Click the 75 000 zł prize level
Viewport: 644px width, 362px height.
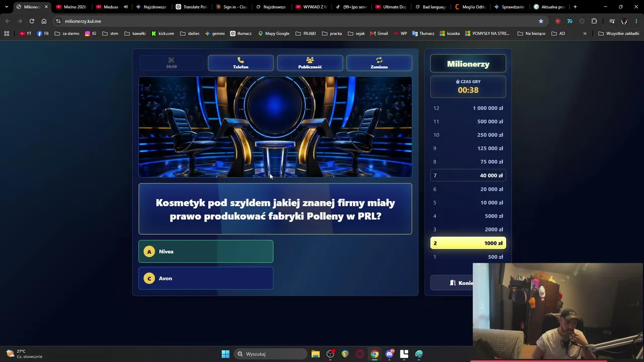(468, 162)
